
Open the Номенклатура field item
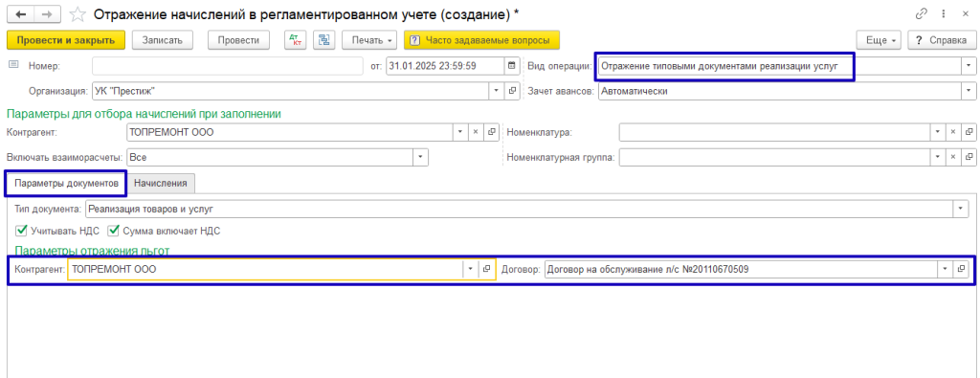[969, 132]
